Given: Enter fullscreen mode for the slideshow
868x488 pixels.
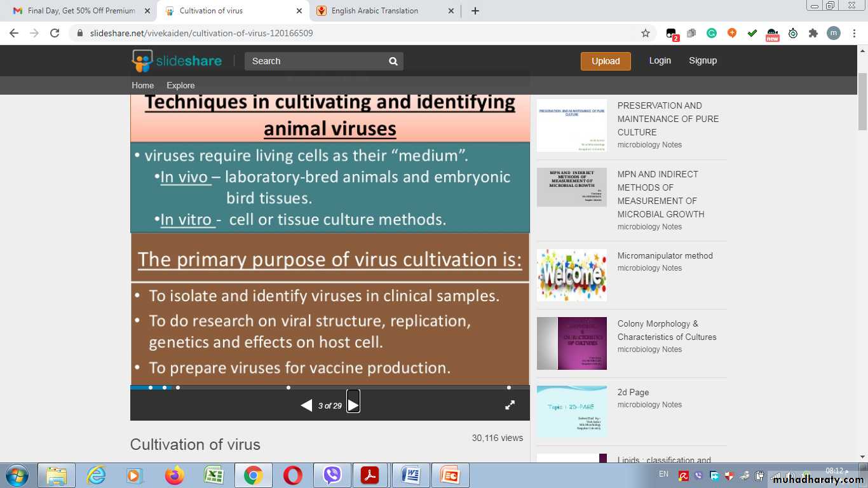Looking at the screenshot, I should coord(510,405).
